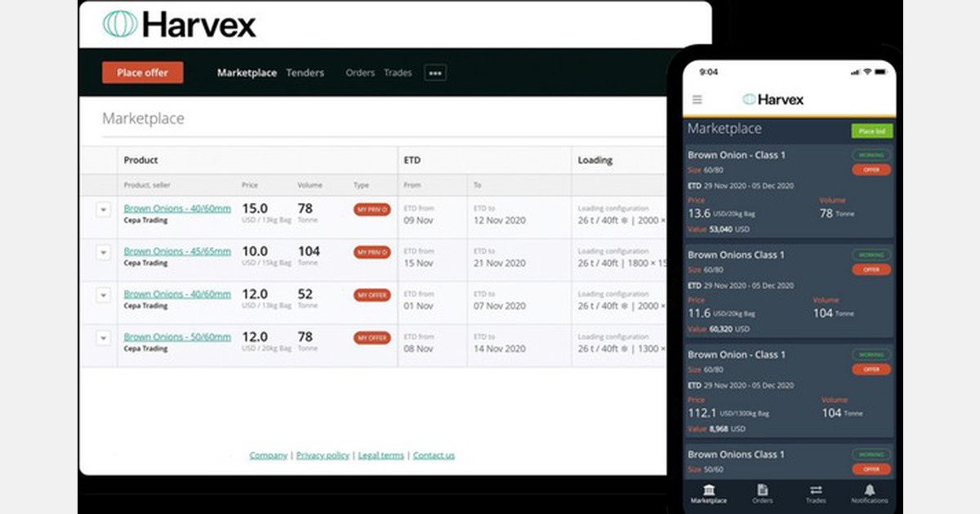Expand the Brown Onions 50/60mm row
The image size is (980, 514).
[x=103, y=338]
